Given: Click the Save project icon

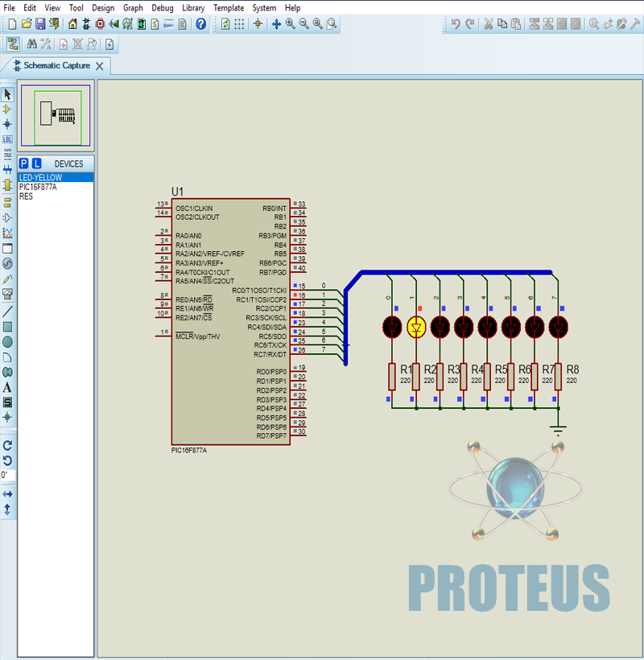Looking at the screenshot, I should (x=39, y=24).
